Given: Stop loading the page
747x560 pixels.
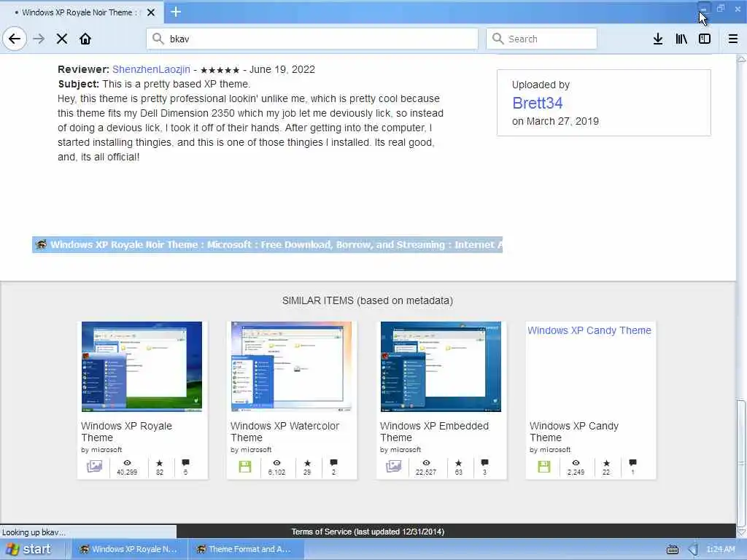Looking at the screenshot, I should 62,39.
